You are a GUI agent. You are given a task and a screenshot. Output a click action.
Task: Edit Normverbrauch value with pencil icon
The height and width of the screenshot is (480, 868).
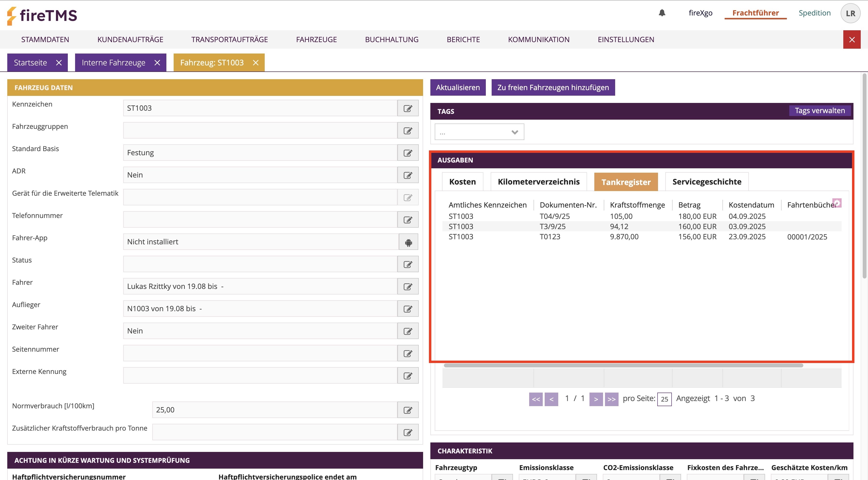[x=408, y=410]
